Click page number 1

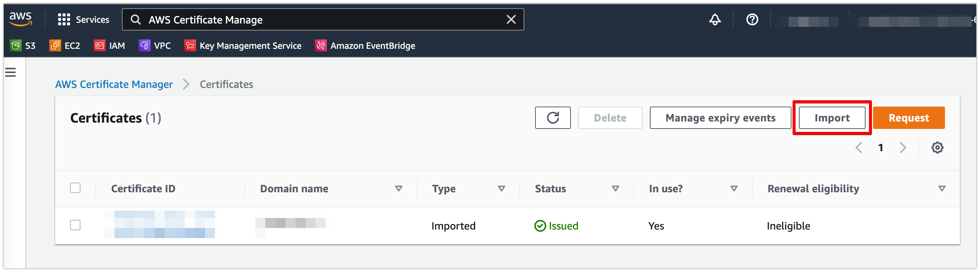(881, 148)
